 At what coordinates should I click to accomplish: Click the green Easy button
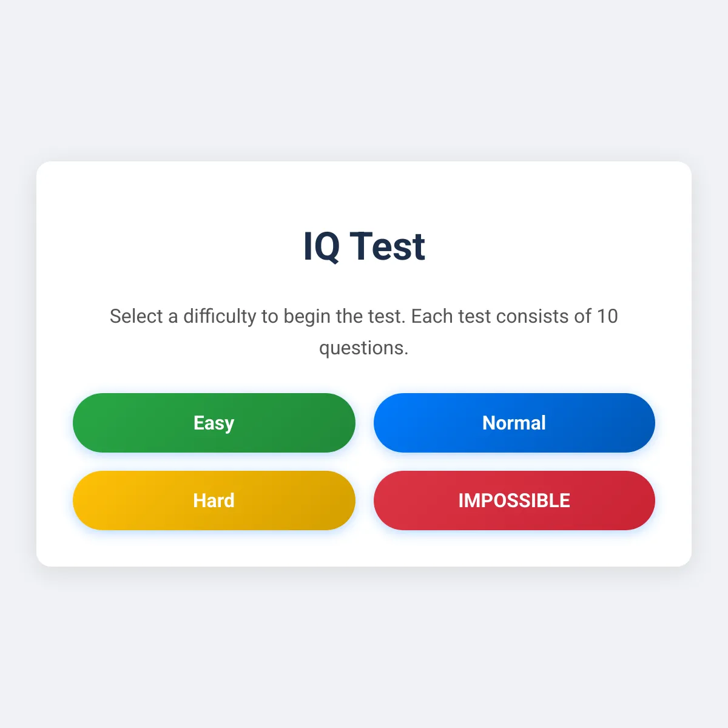pos(214,423)
